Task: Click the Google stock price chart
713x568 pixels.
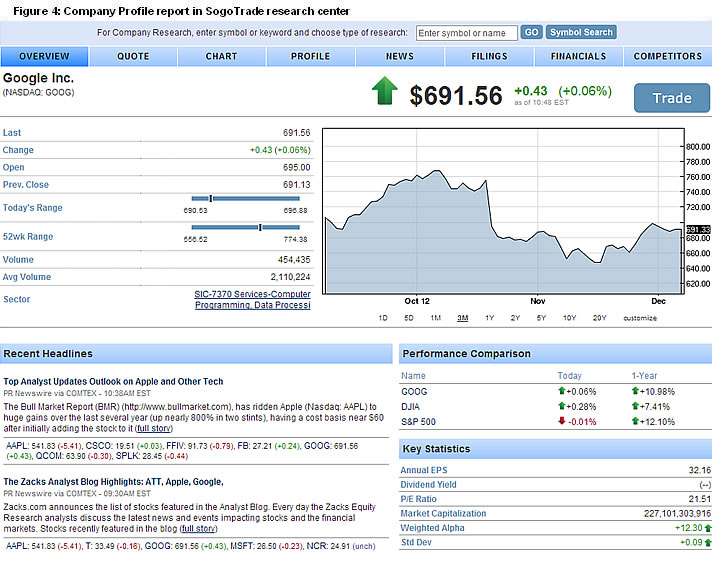Action: click(x=503, y=211)
